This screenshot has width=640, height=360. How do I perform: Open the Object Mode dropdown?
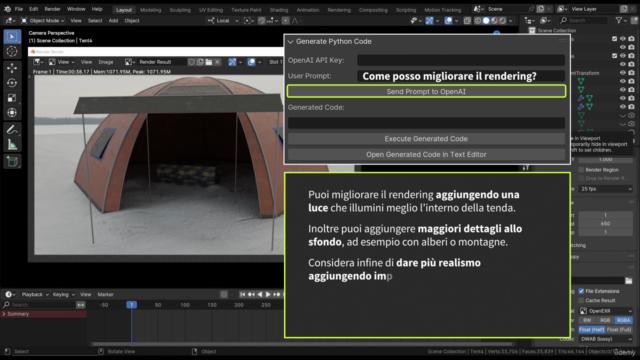43,20
